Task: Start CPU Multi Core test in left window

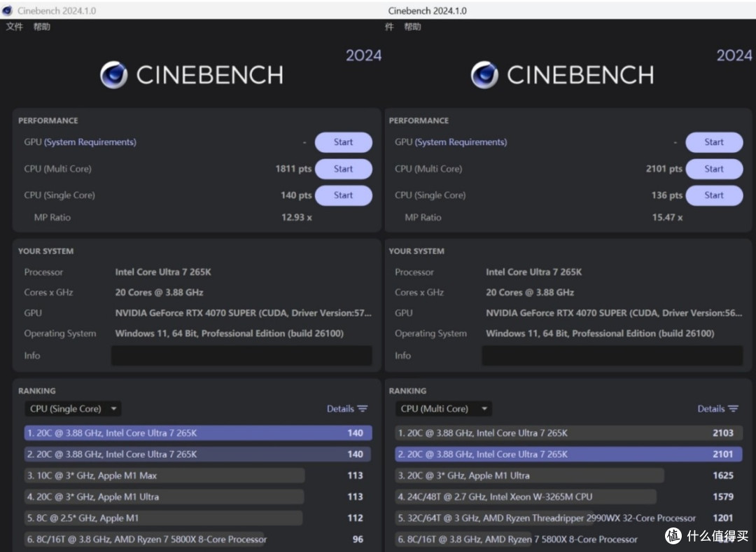Action: coord(343,169)
